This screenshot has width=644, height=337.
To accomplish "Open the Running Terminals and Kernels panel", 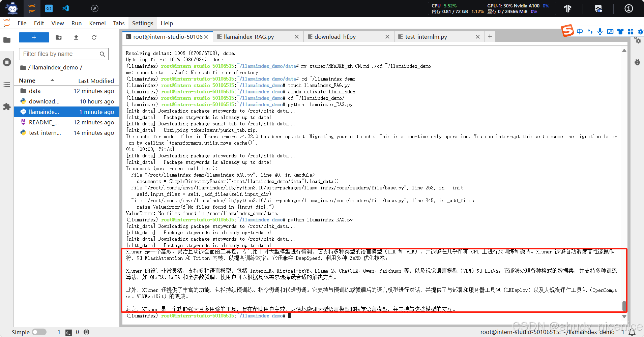I will 7,62.
